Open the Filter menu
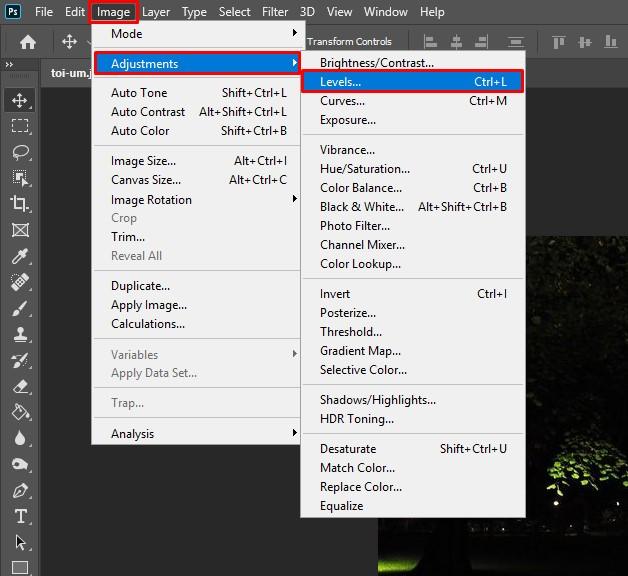 pos(275,12)
